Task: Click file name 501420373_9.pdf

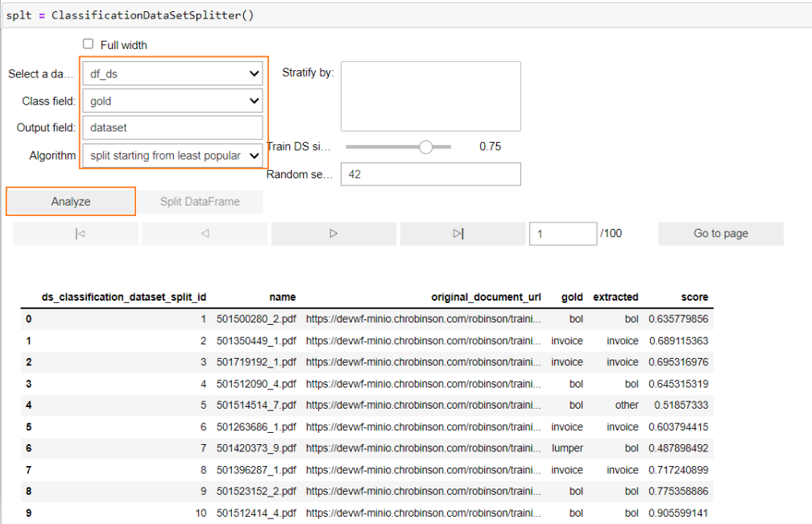Action: tap(256, 448)
